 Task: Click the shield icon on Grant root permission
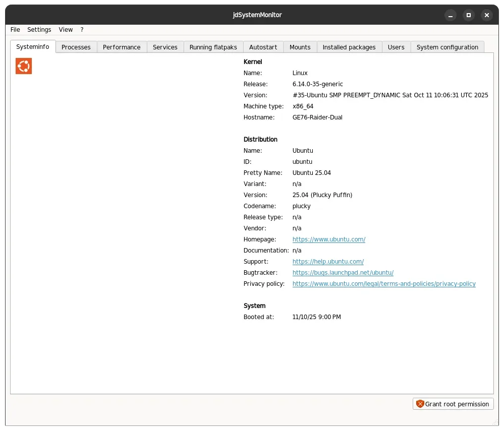420,404
